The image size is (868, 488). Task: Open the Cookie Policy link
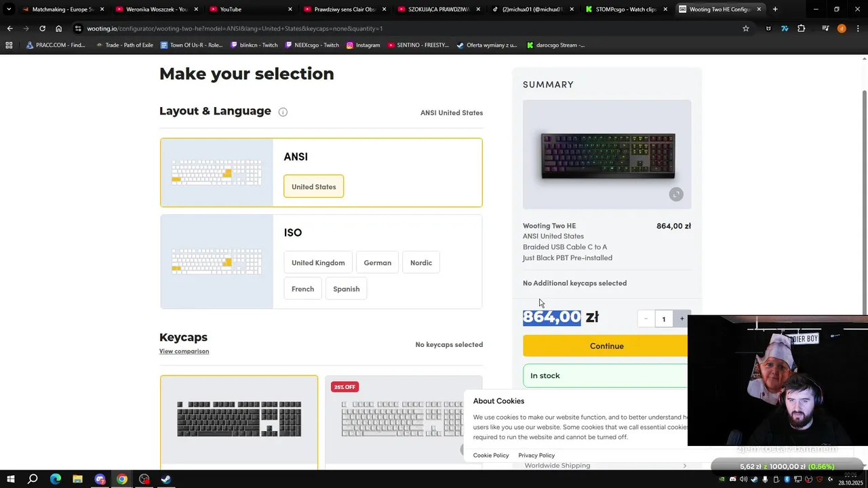(x=491, y=455)
